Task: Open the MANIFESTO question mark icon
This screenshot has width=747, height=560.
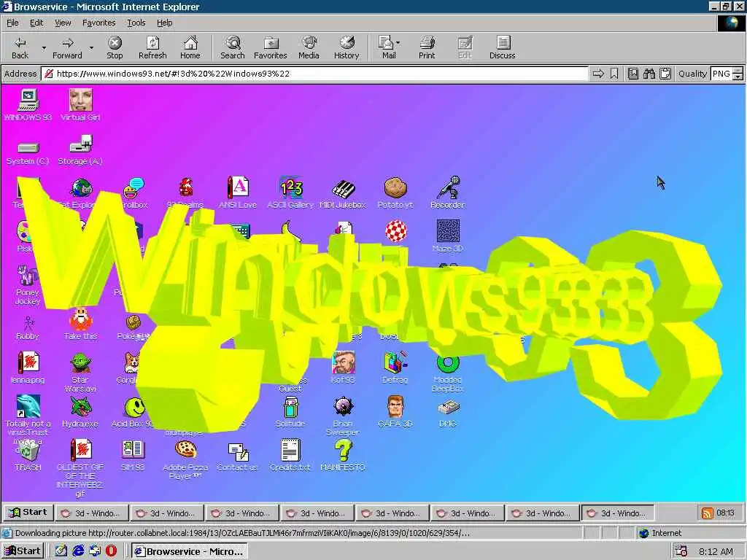Action: pos(343,455)
